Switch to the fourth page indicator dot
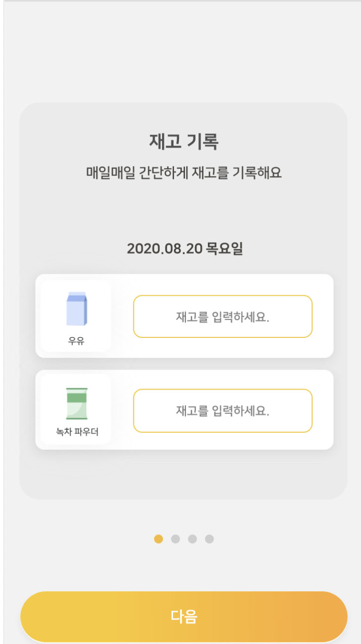 209,539
